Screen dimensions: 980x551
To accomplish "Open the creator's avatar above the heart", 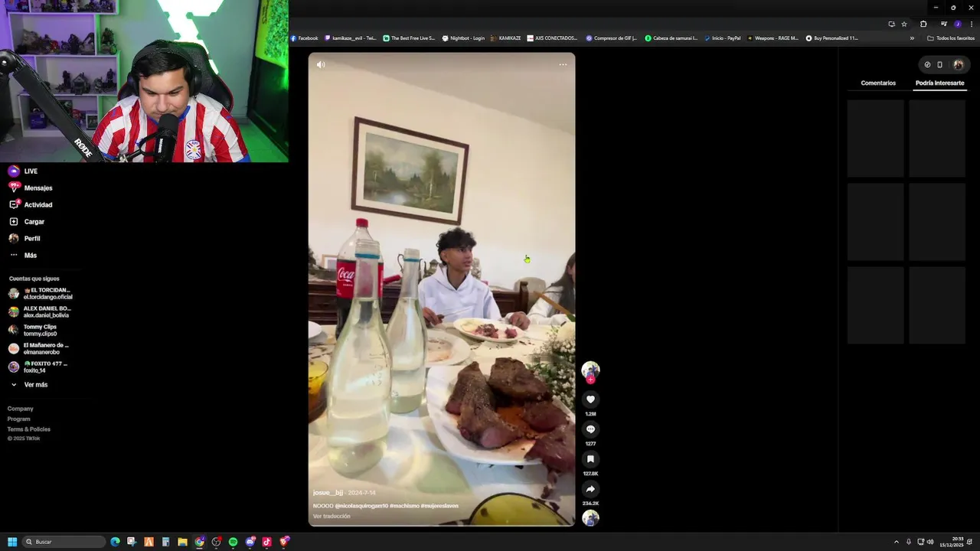I will click(x=590, y=370).
